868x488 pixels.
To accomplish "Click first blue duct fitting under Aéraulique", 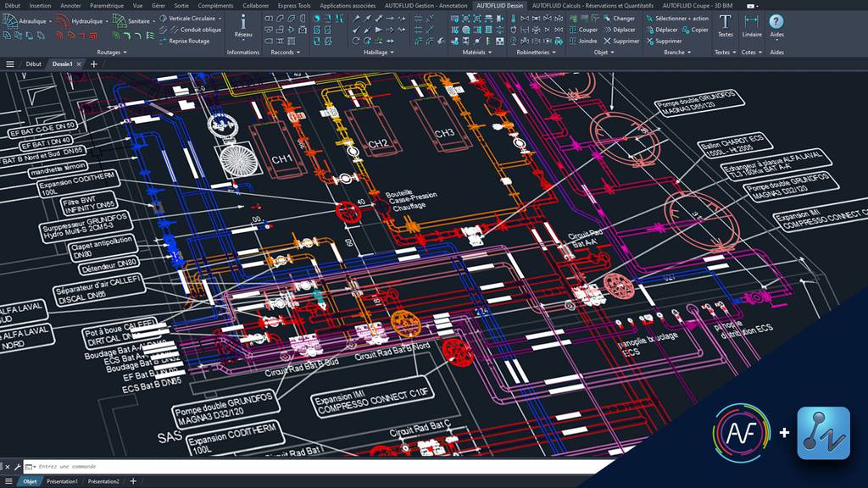I will (x=7, y=36).
